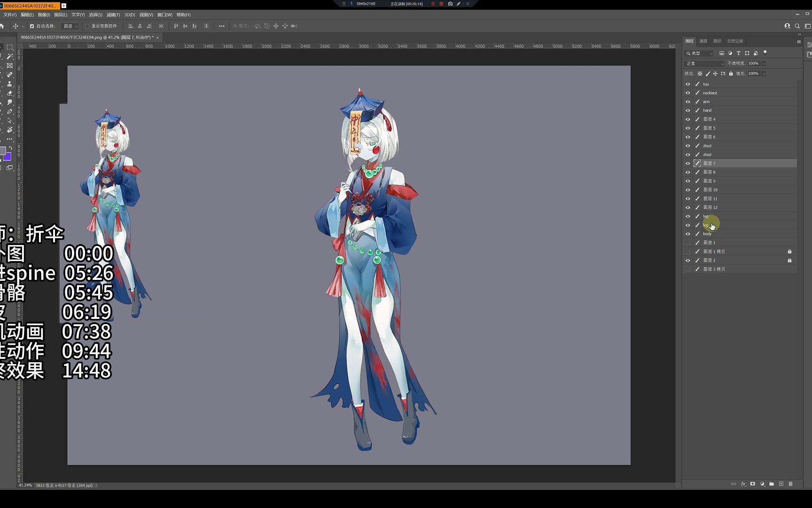
Task: Filter layers by shape layers icon
Action: (x=747, y=53)
